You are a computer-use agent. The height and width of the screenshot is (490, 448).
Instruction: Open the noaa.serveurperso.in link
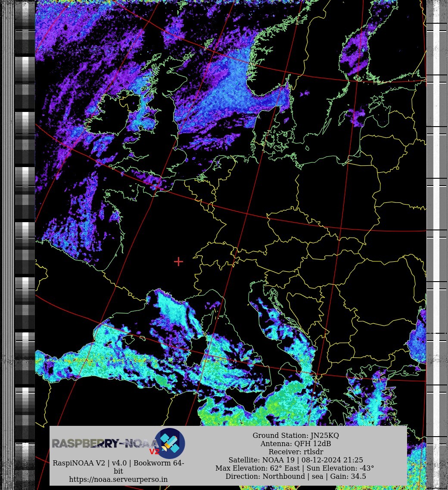tap(118, 479)
